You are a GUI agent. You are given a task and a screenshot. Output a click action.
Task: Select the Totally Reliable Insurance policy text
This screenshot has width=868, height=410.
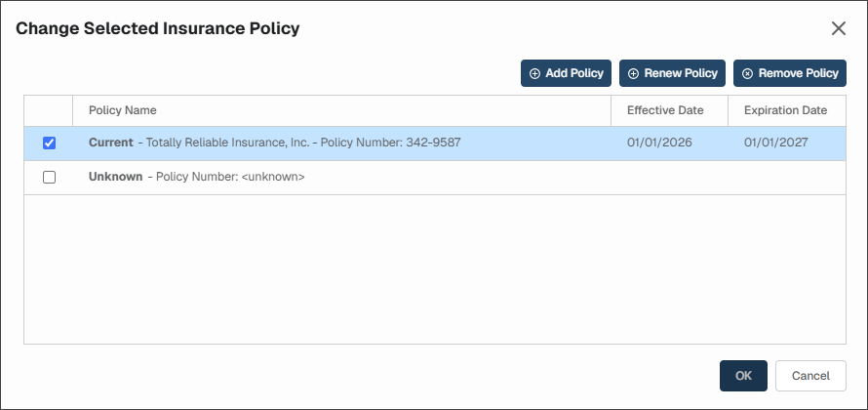(275, 143)
